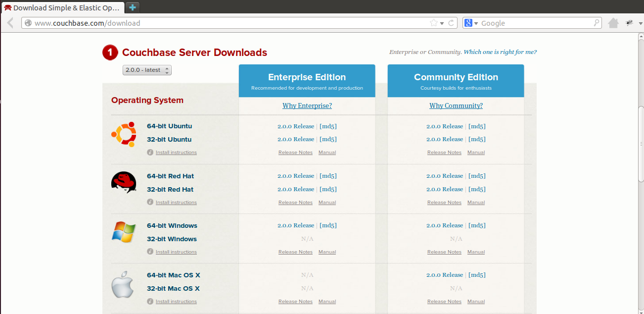Open Community Manual in Windows row
Image resolution: width=644 pixels, height=314 pixels.
pos(476,252)
